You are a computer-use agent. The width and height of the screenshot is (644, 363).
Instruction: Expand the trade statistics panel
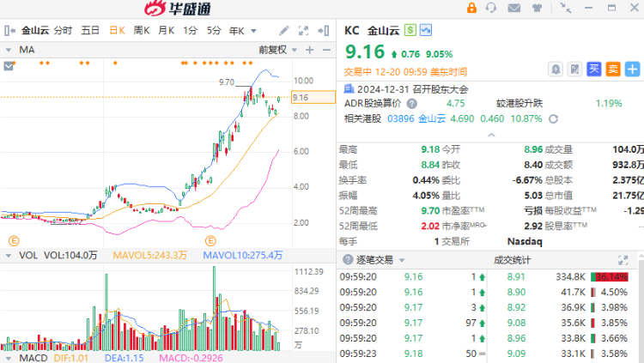tap(623, 260)
